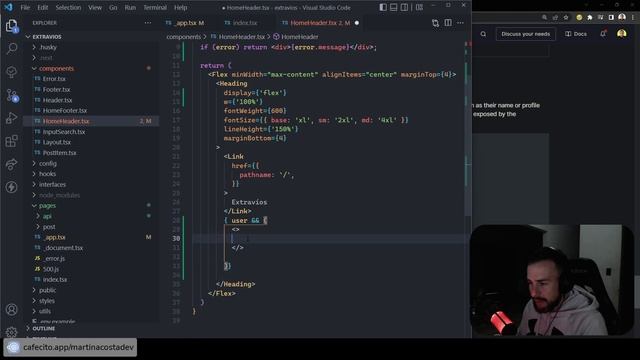Screen dimensions: 640x360
Task: Open InputSearch.tsx in explorer
Action: coord(64,132)
